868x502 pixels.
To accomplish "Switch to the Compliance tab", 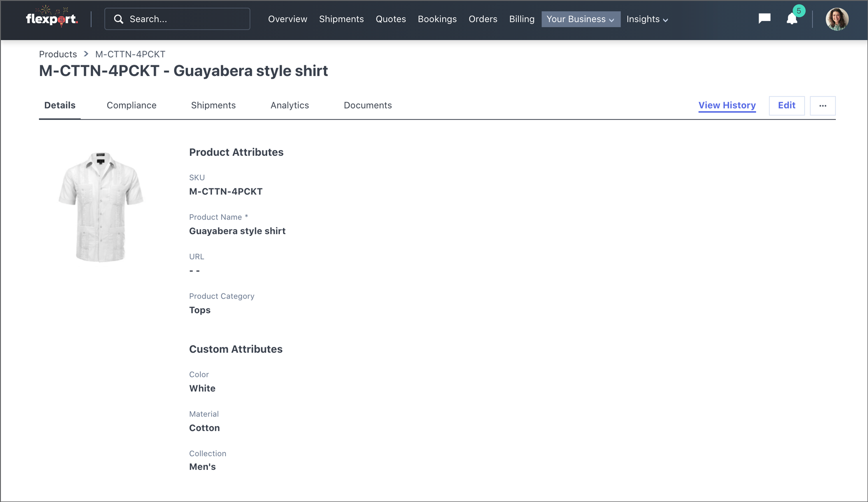I will (131, 105).
